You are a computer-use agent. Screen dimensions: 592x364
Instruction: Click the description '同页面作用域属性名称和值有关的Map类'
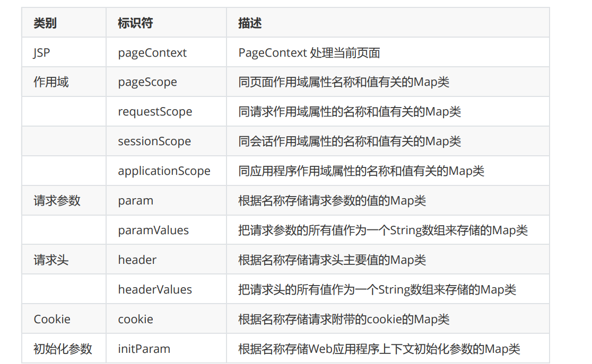[344, 82]
